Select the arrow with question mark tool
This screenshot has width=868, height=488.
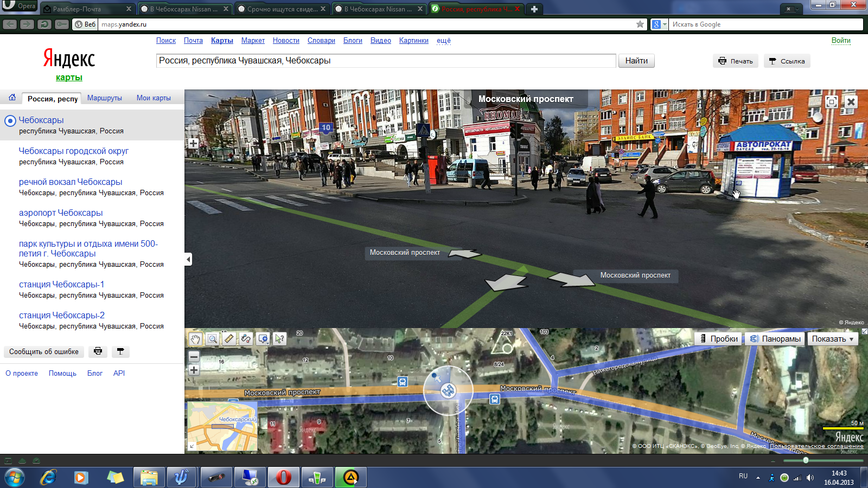click(x=279, y=339)
